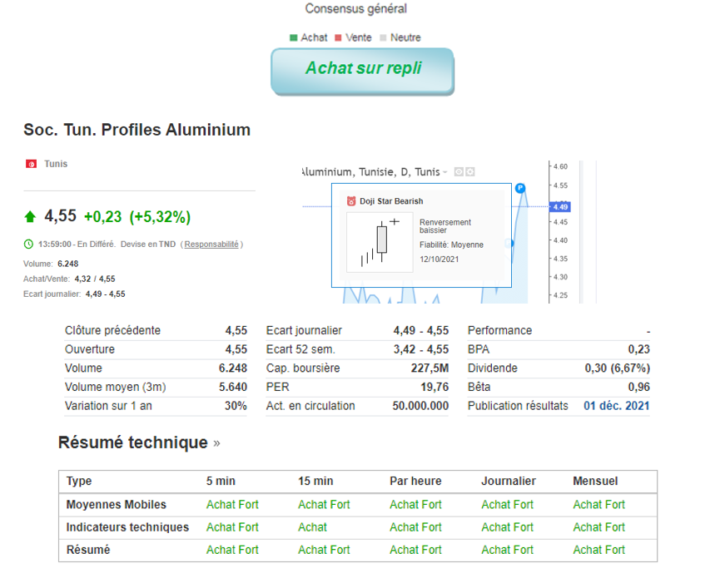The height and width of the screenshot is (588, 725).
Task: Click the blue P pattern marker on chart
Action: [x=520, y=188]
